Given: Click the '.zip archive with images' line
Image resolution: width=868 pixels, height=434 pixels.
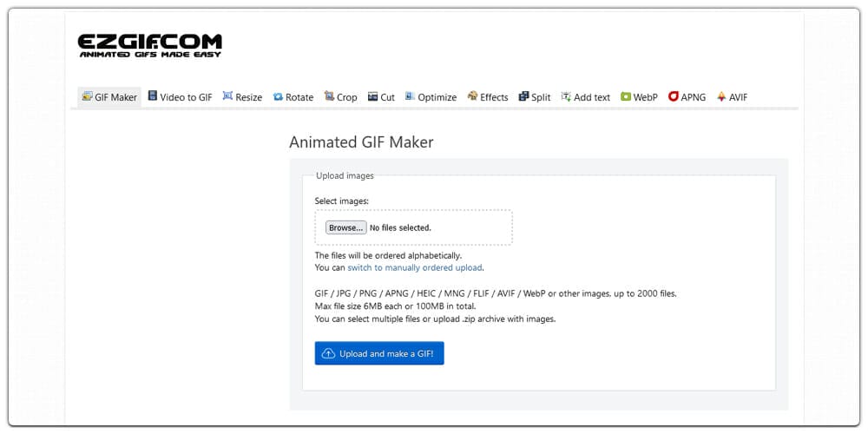Looking at the screenshot, I should [435, 319].
